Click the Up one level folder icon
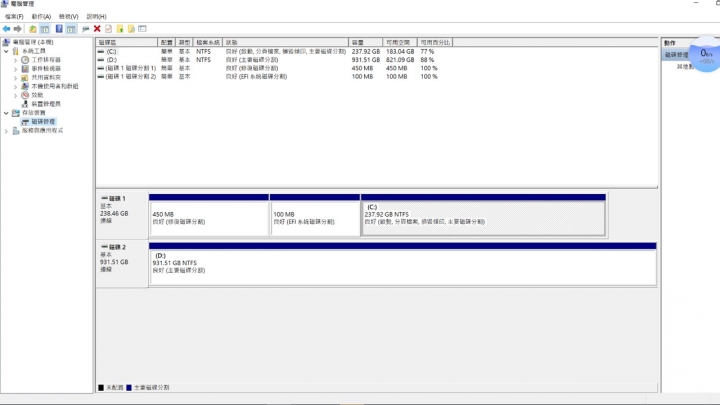This screenshot has height=405, width=720. (33, 29)
